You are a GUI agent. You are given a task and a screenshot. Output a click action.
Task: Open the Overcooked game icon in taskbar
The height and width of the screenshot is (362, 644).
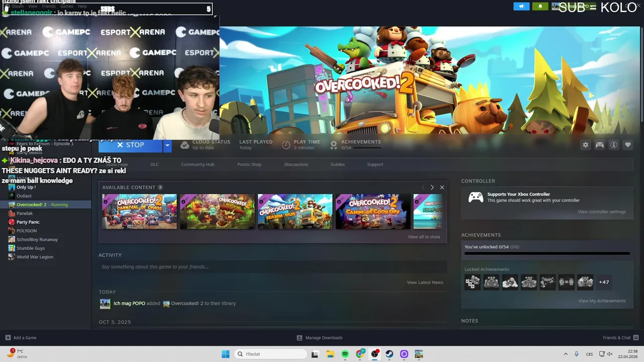pyautogui.click(x=419, y=354)
